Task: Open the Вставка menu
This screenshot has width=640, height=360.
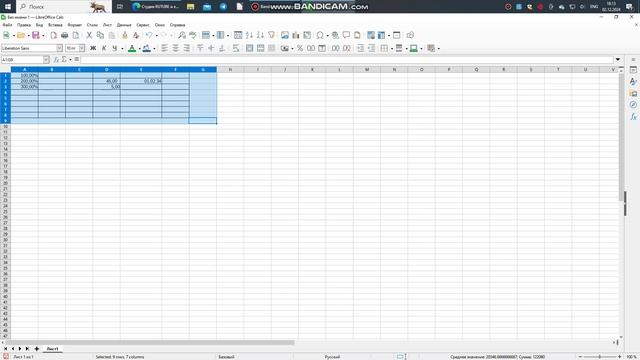Action: tap(56, 25)
